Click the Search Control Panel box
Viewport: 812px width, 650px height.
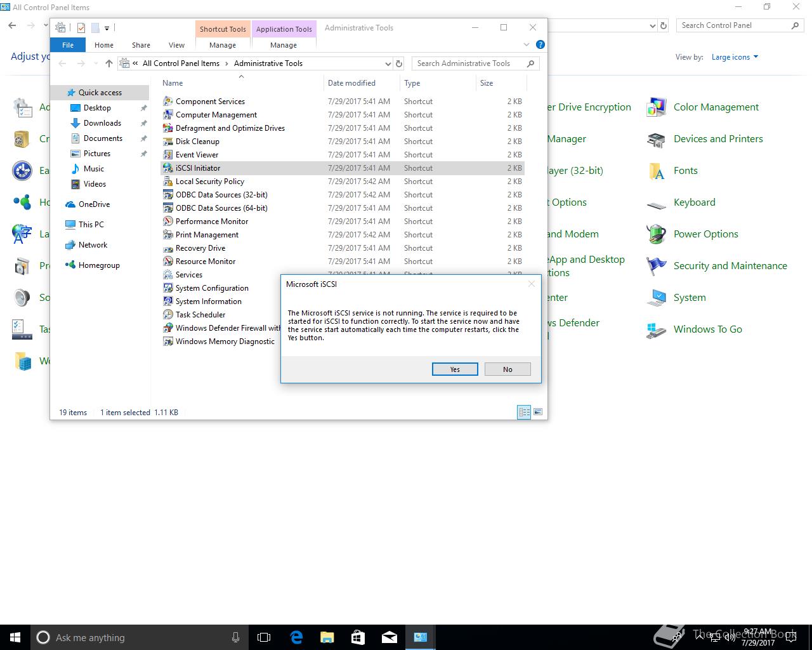739,25
